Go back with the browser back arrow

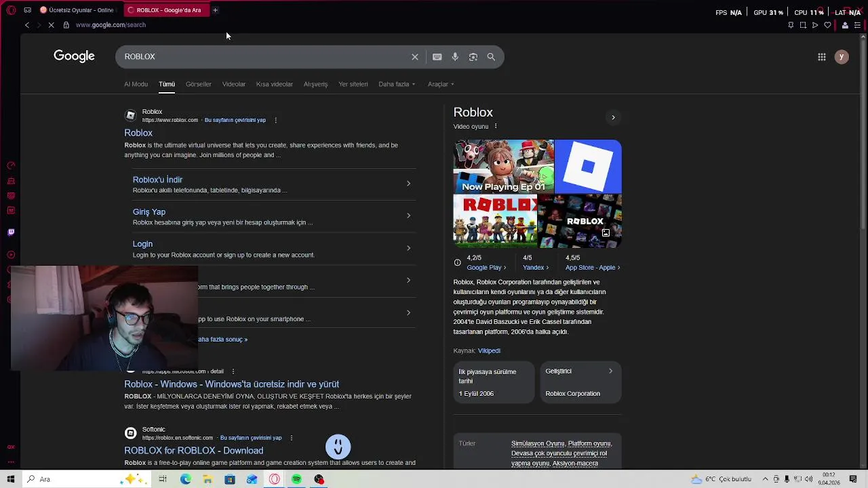(27, 25)
